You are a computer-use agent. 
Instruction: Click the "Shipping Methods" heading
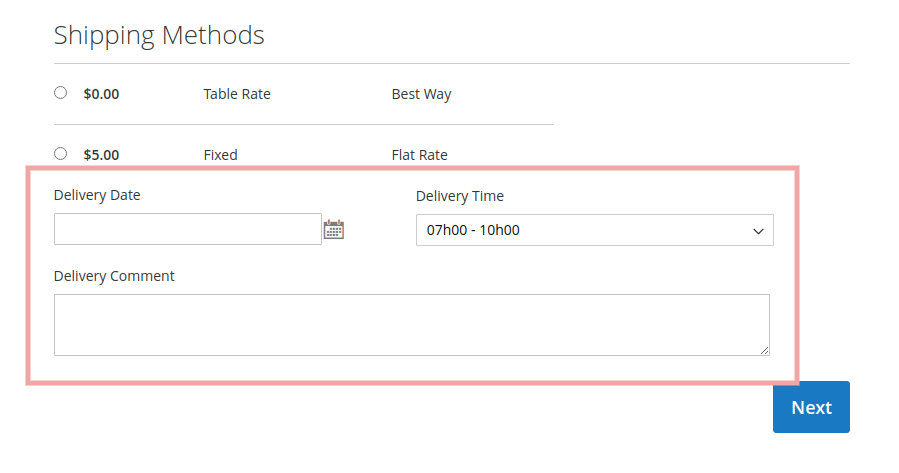tap(159, 36)
